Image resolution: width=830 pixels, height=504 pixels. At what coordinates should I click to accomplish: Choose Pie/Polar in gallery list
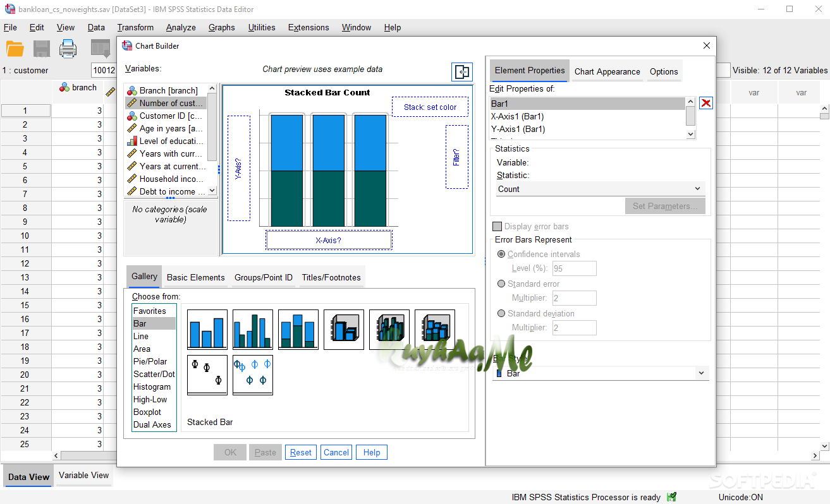click(154, 361)
